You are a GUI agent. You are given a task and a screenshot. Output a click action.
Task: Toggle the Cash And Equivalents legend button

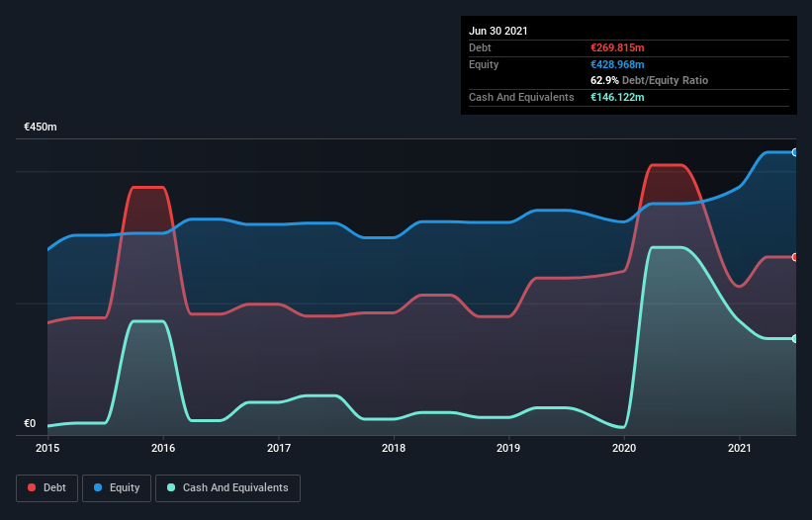click(x=227, y=488)
